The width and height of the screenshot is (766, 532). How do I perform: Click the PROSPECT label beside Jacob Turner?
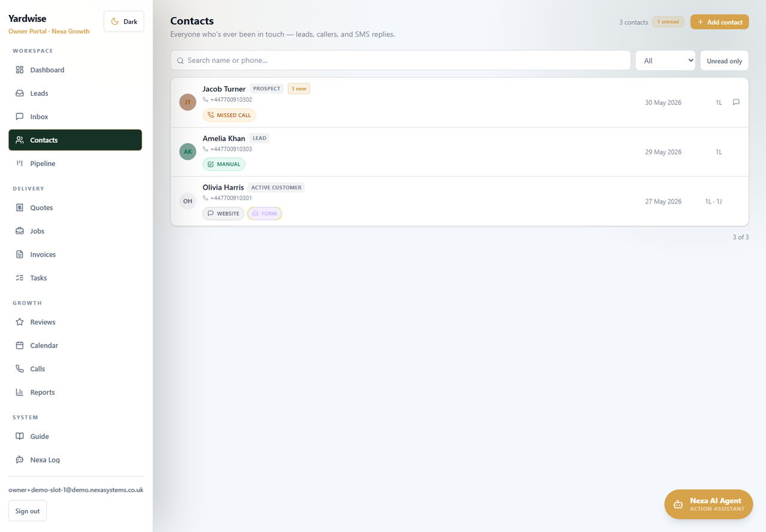point(267,89)
